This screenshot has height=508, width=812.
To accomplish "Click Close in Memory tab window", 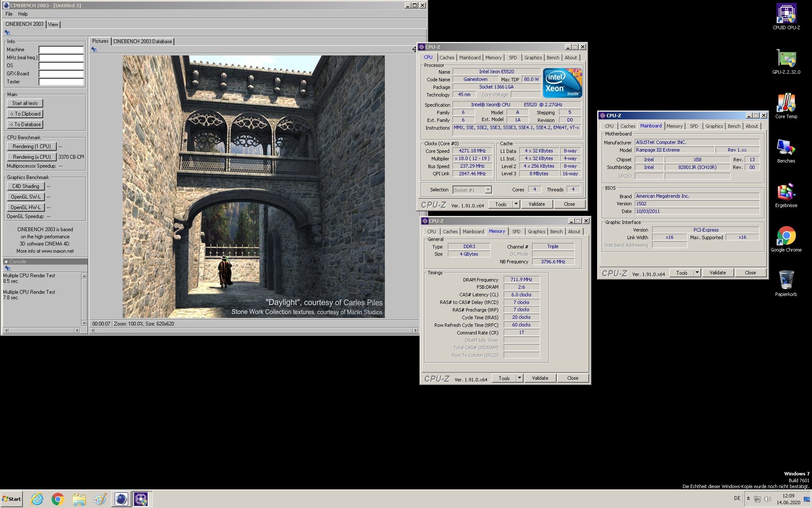I will [573, 378].
